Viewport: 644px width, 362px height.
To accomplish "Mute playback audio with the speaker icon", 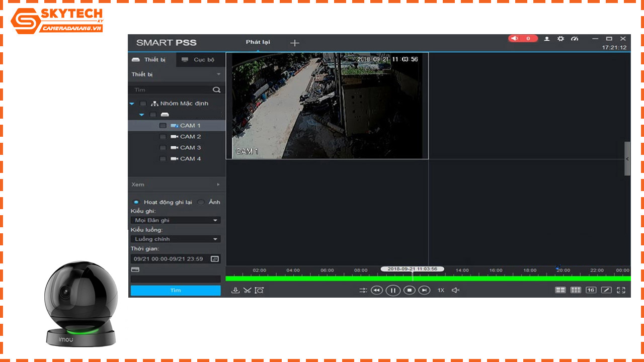I will tap(454, 290).
